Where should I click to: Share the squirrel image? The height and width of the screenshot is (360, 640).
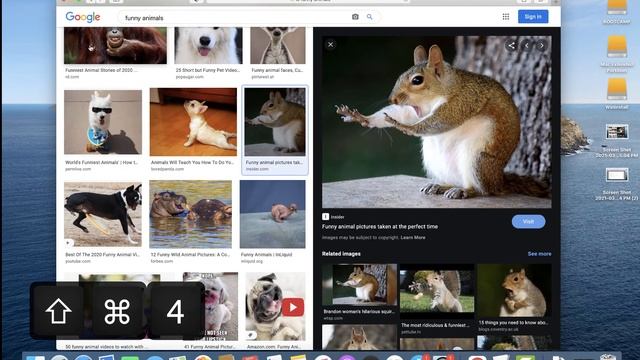[x=511, y=46]
